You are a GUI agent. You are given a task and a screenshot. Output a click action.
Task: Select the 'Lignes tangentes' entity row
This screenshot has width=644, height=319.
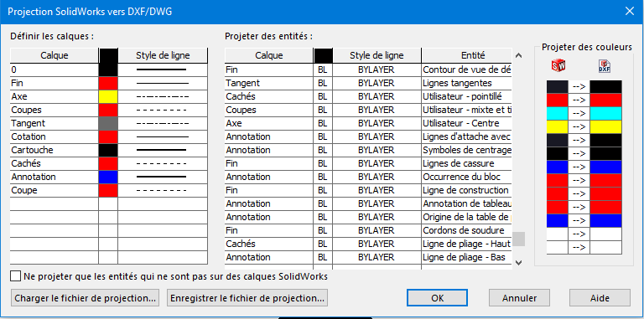[x=368, y=83]
